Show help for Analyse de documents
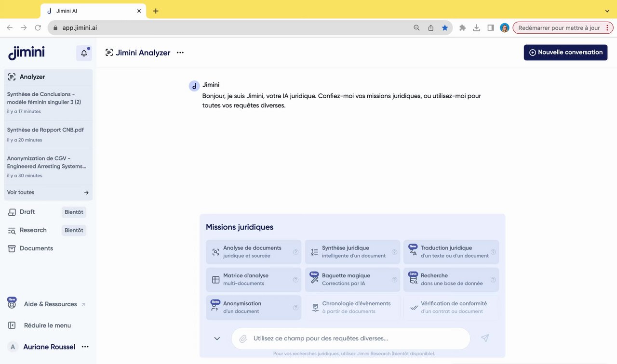The image size is (617, 364). click(x=295, y=252)
